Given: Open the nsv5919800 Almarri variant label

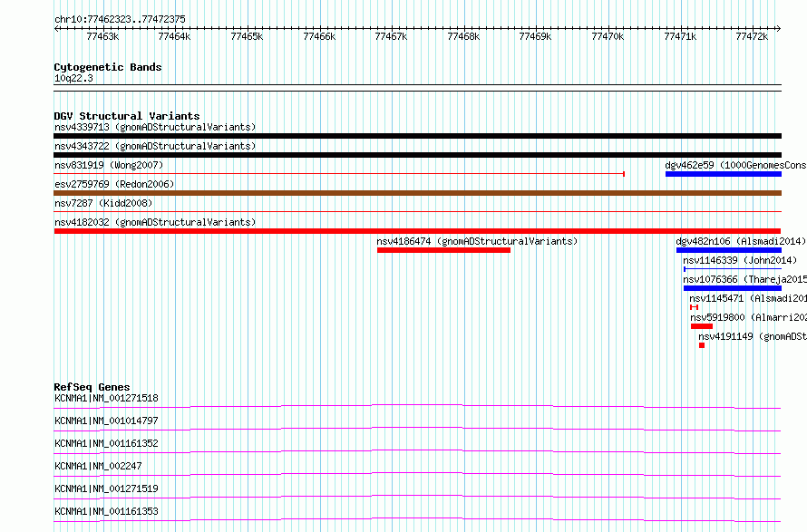Looking at the screenshot, I should (748, 317).
